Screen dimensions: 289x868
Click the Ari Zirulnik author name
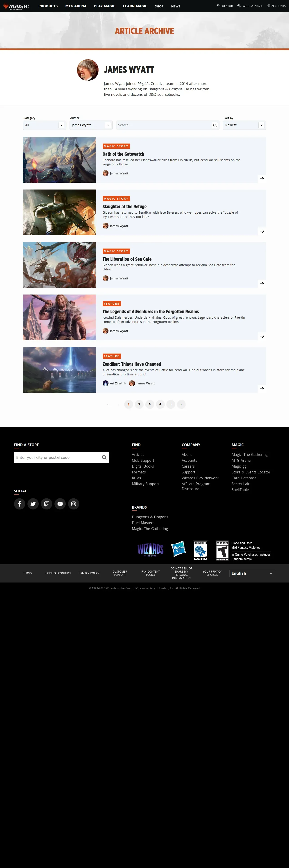(118, 384)
